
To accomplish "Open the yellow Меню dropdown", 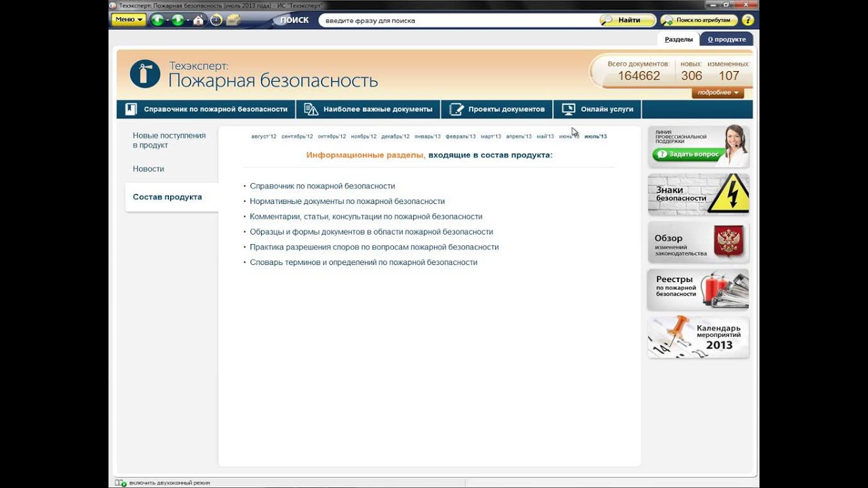I will (128, 20).
